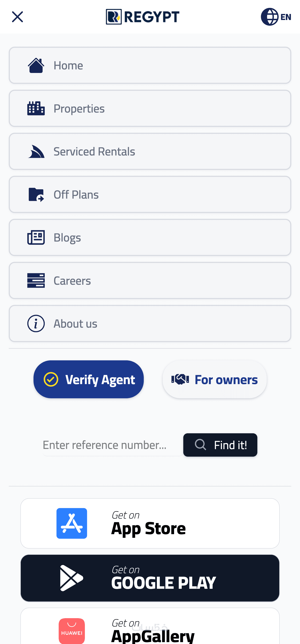Open the Get on Google Play link
The height and width of the screenshot is (644, 300).
(x=150, y=578)
